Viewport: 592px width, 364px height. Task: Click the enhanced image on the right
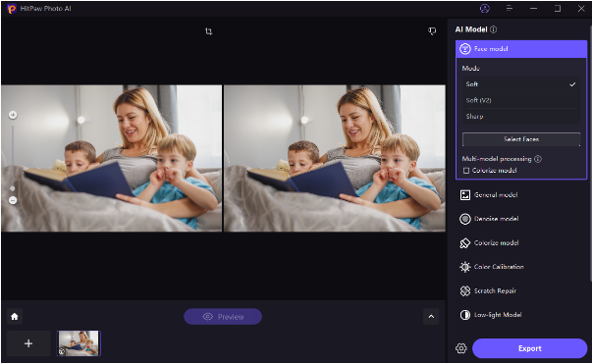[335, 158]
